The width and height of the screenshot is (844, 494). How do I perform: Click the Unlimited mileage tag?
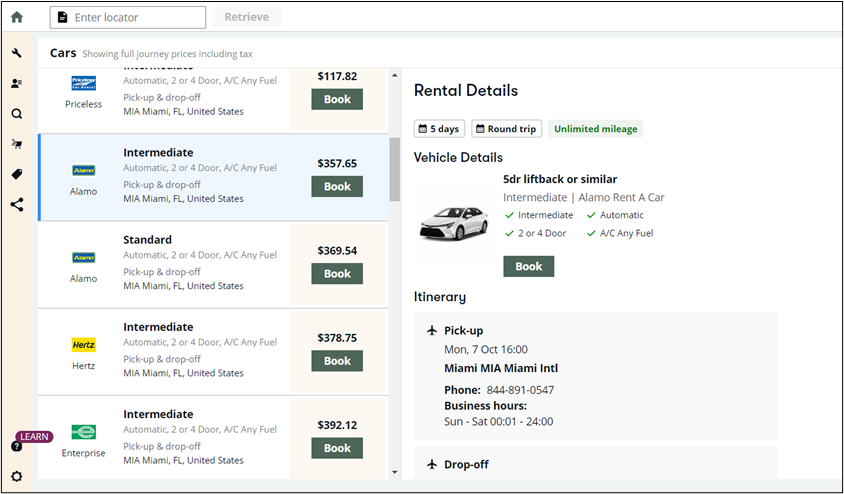pos(595,129)
